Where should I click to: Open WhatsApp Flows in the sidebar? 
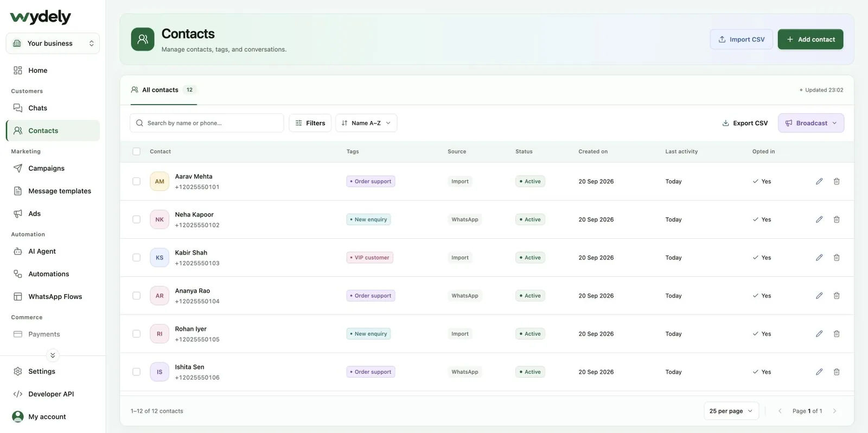(53, 297)
